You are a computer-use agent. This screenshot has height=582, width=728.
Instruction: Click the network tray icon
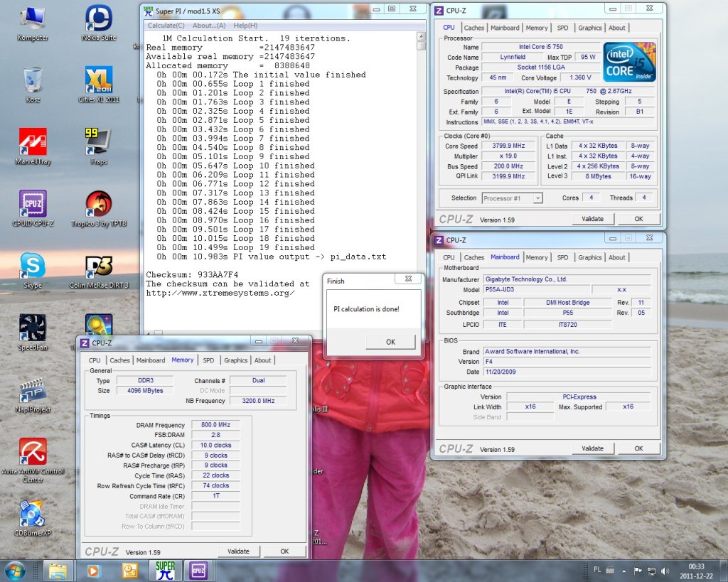coord(651,571)
